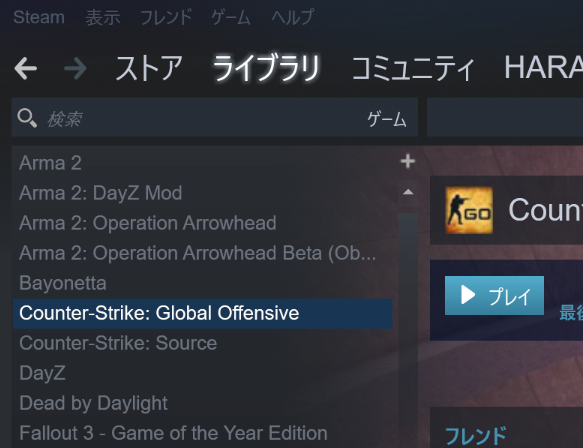Viewport: 583px width, 448px height.
Task: Switch to the ストア tab
Action: pyautogui.click(x=149, y=68)
